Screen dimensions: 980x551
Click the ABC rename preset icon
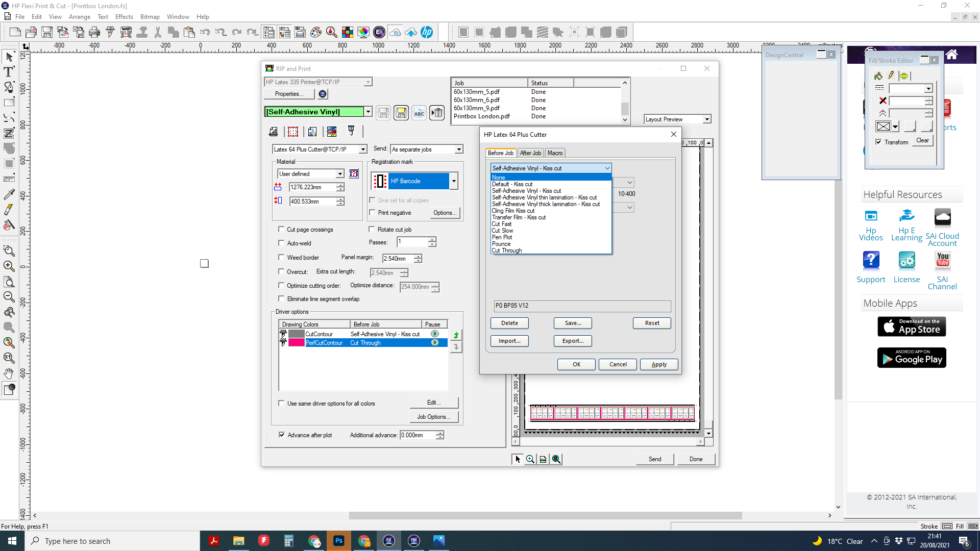[419, 113]
